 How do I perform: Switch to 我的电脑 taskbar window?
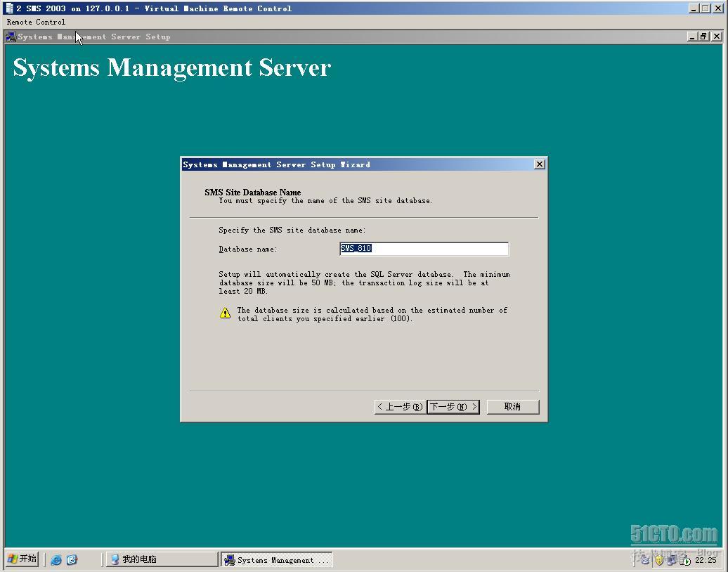pos(162,559)
